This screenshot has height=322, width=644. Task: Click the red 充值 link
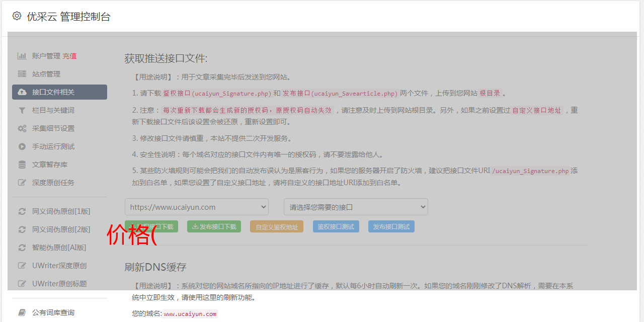tap(69, 56)
